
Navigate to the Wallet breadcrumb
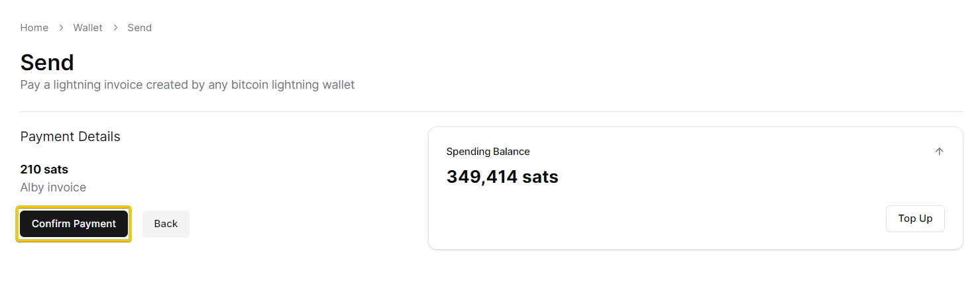pos(88,28)
